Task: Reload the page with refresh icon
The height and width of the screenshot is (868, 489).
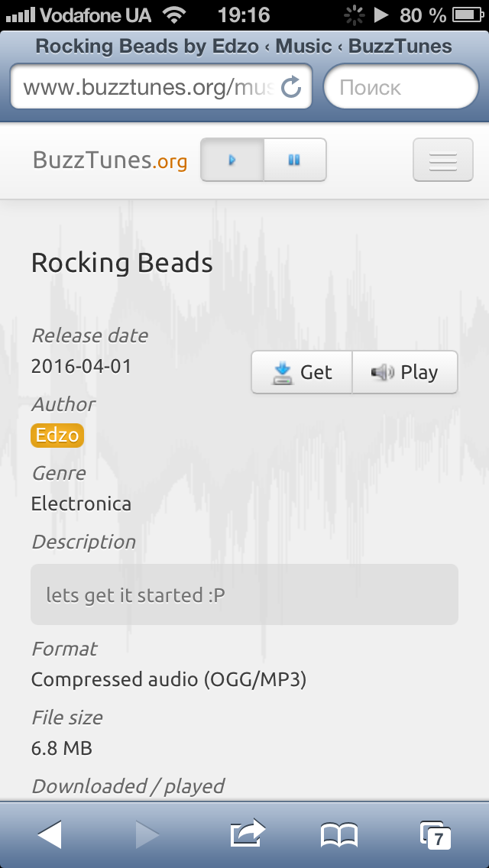Action: coord(291,87)
